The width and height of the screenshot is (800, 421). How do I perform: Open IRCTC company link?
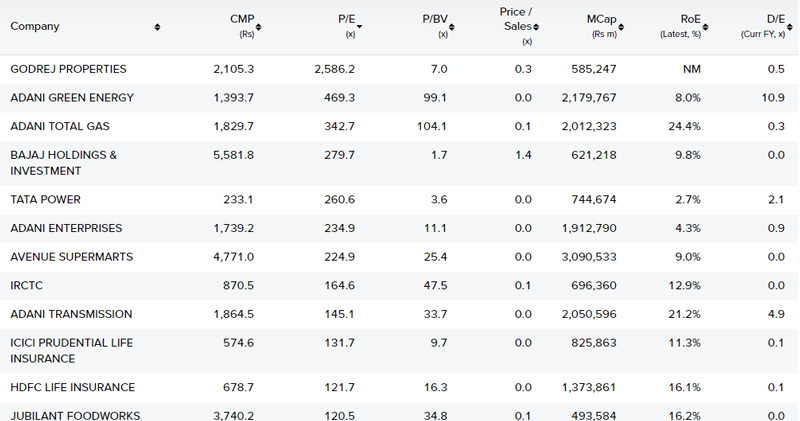click(x=27, y=285)
